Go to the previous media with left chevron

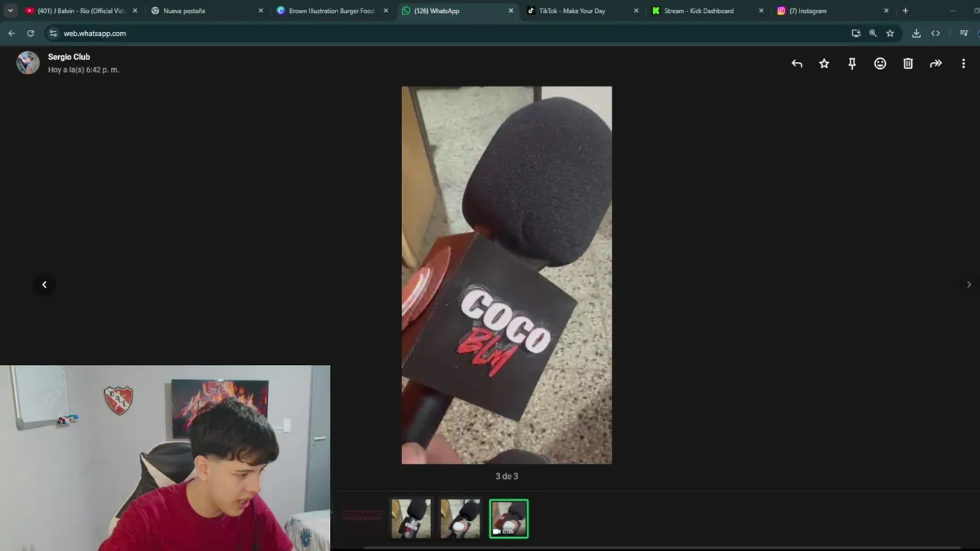44,285
